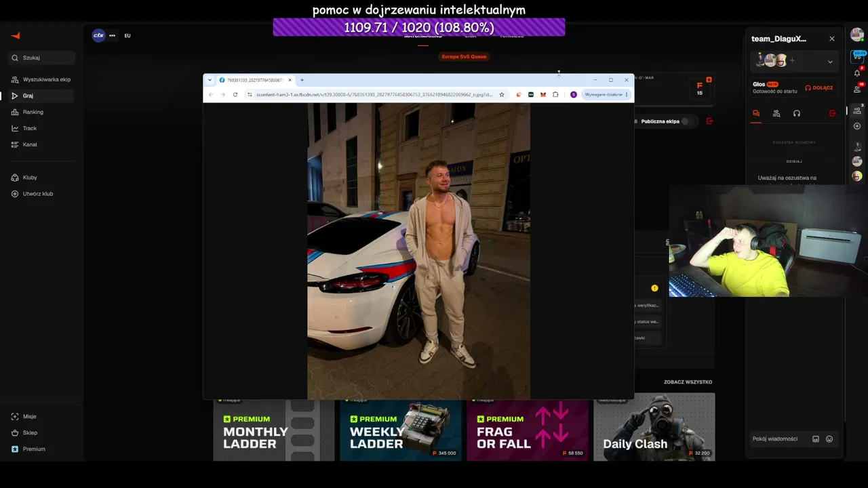Open notifications bell icon
Image resolution: width=868 pixels, height=488 pixels.
tap(857, 73)
